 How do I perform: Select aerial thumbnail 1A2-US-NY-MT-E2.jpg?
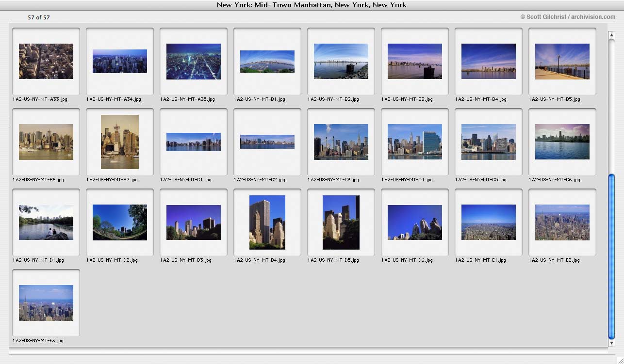tap(562, 222)
